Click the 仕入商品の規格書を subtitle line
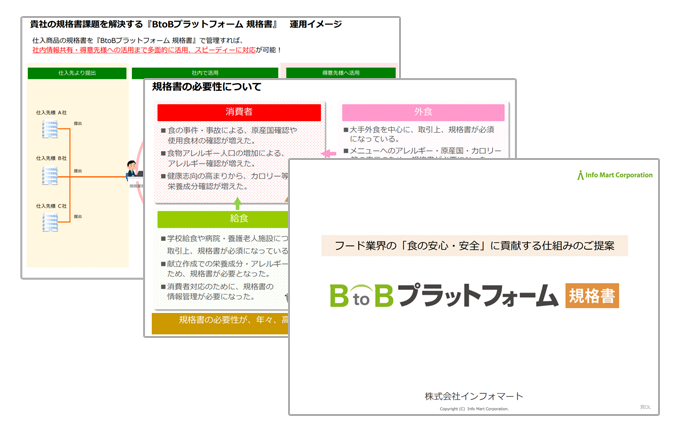 coord(137,41)
